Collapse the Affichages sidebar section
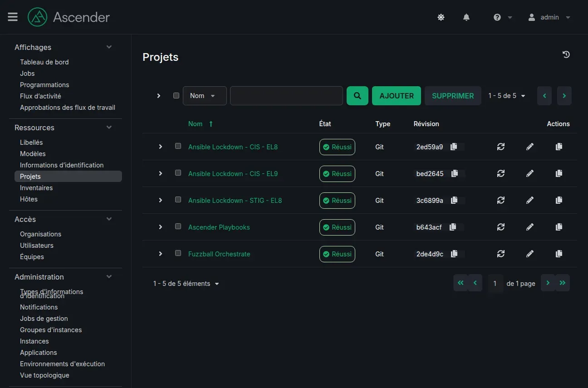Image resolution: width=588 pixels, height=388 pixels. tap(109, 47)
